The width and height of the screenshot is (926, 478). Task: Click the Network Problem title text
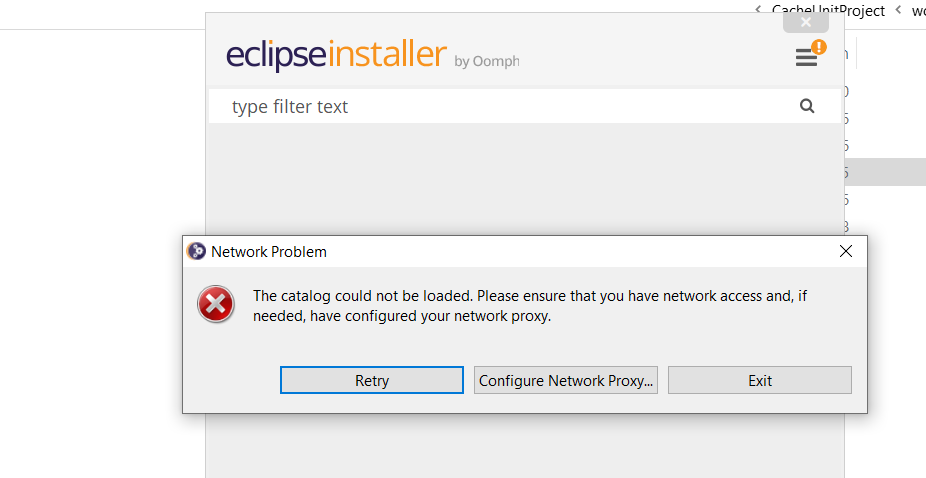(x=269, y=252)
